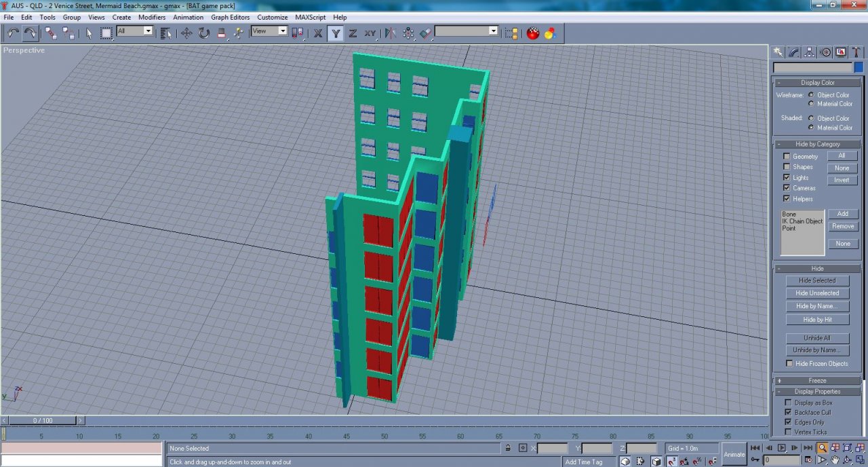Toggle the selection lock padlock icon
This screenshot has height=467, width=868.
pos(508,448)
